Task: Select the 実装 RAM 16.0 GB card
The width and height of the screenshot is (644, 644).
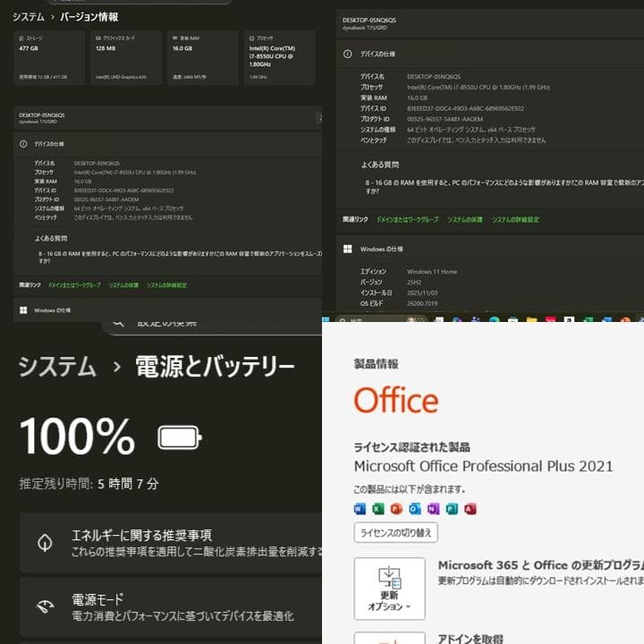Action: [x=203, y=57]
